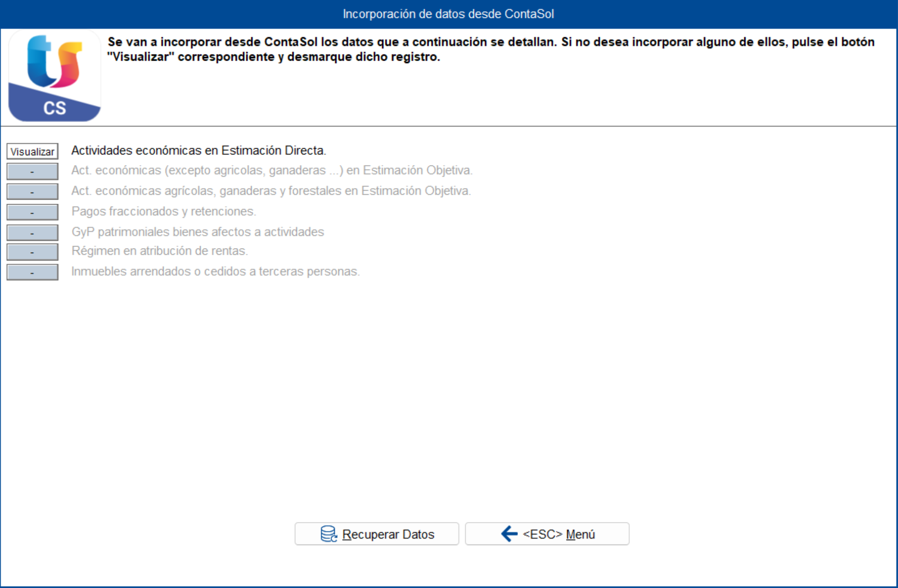Click dash button for excepto agricolas Estimación Objetiva
898x588 pixels.
point(32,172)
